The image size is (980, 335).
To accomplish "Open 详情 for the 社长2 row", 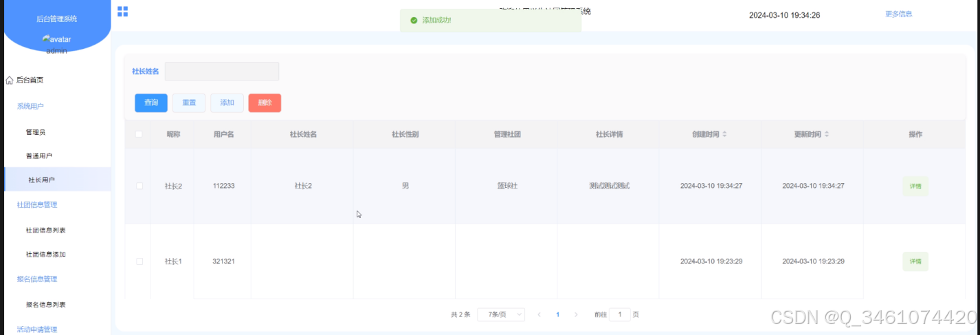I will [915, 186].
